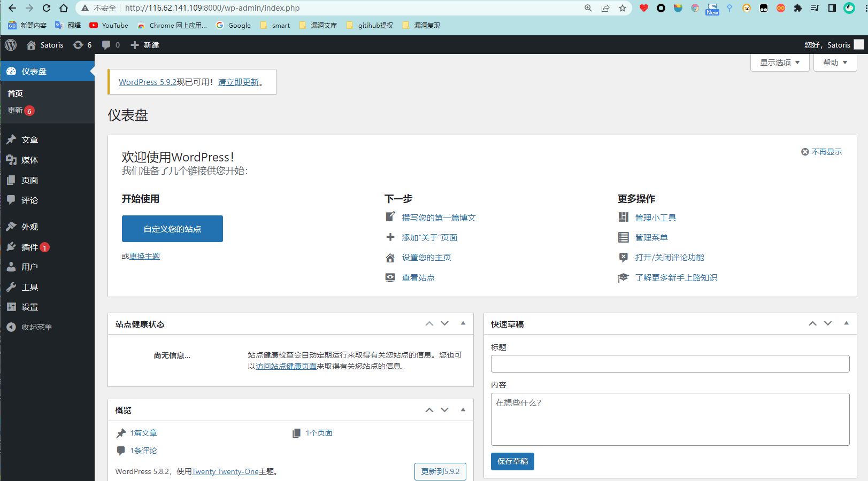Screen dimensions: 868x481
Task: Open the browser zoom magnifier icon
Action: pos(588,8)
